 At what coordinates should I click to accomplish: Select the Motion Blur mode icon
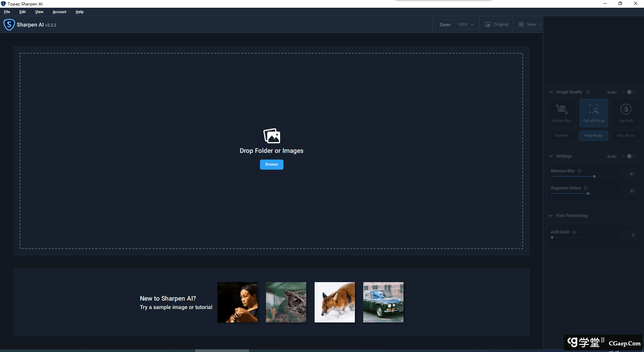pyautogui.click(x=561, y=109)
